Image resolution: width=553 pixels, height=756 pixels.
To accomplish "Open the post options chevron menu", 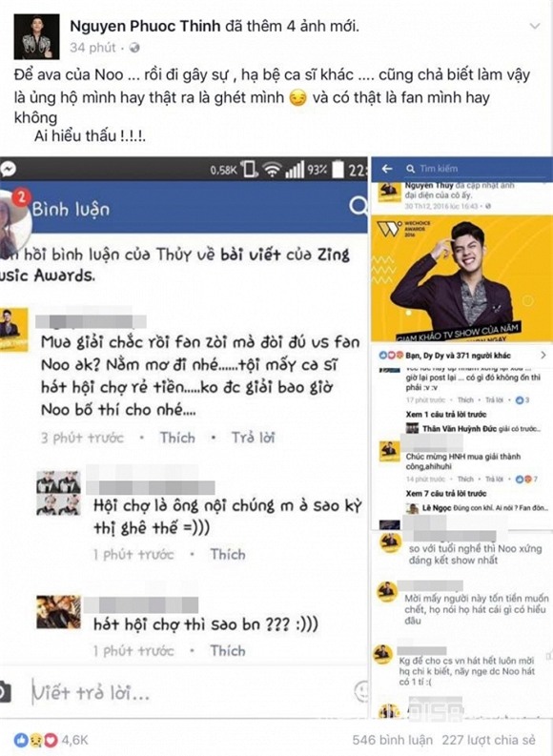I will (535, 26).
